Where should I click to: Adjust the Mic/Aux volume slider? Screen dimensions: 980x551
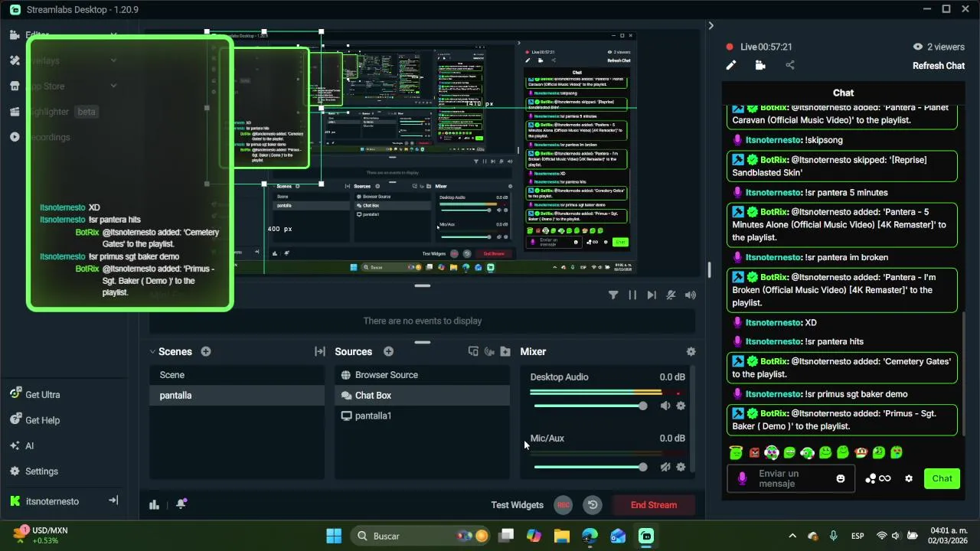coord(590,467)
